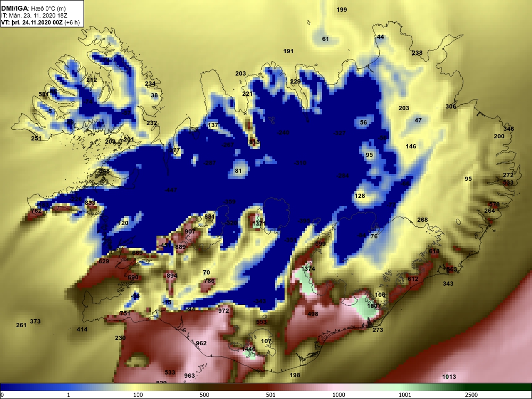Click the value 221 on the map
The height and width of the screenshot is (399, 532).
click(247, 94)
